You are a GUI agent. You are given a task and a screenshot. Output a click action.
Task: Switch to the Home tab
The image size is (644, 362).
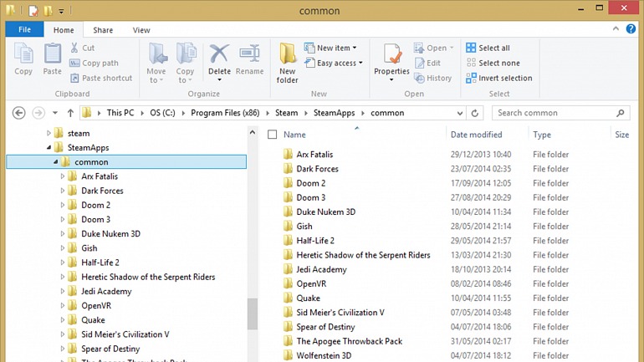pos(64,30)
